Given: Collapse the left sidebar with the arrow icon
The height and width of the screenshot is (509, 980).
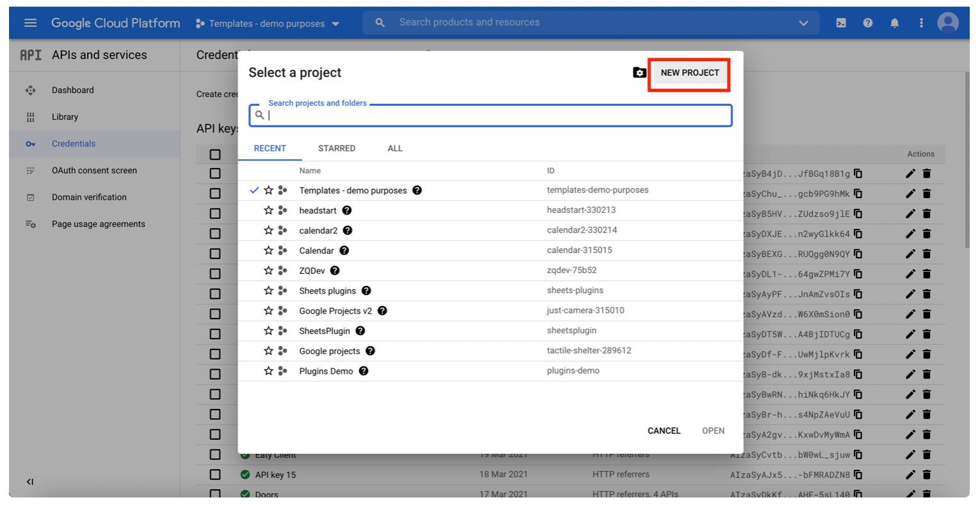Looking at the screenshot, I should [30, 482].
